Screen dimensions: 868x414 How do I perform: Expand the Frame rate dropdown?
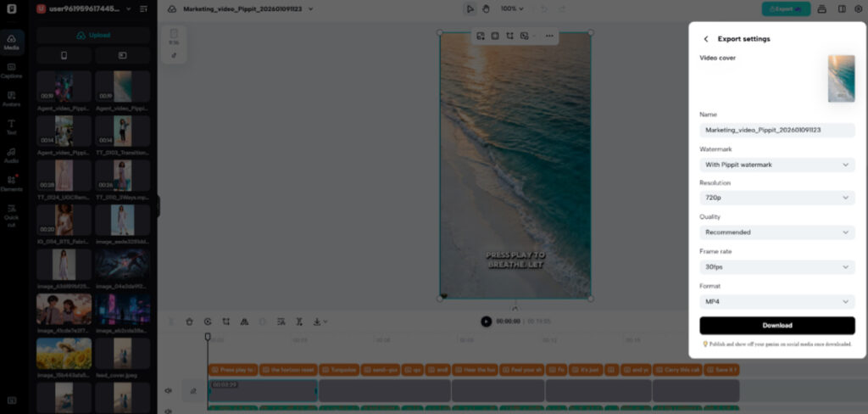pyautogui.click(x=776, y=267)
